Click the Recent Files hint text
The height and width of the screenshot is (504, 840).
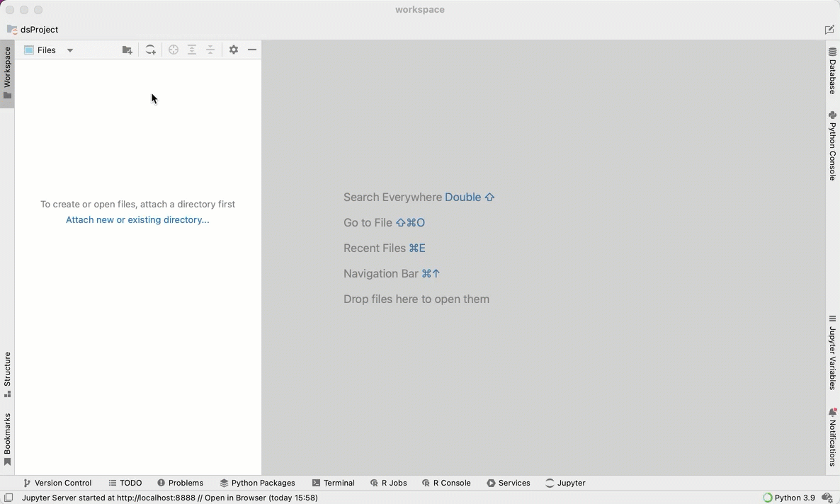(384, 248)
